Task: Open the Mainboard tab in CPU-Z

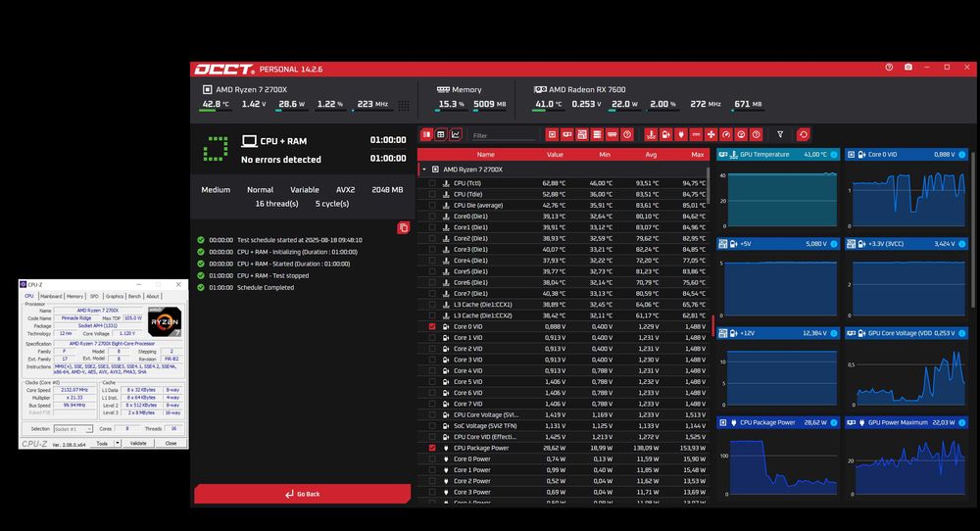Action: 51,296
